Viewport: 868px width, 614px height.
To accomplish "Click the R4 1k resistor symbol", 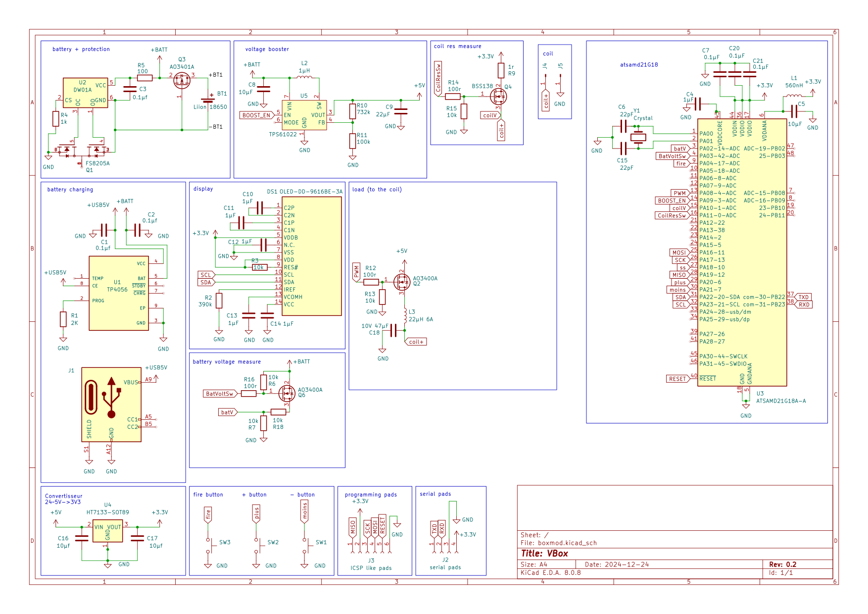I will pyautogui.click(x=55, y=119).
